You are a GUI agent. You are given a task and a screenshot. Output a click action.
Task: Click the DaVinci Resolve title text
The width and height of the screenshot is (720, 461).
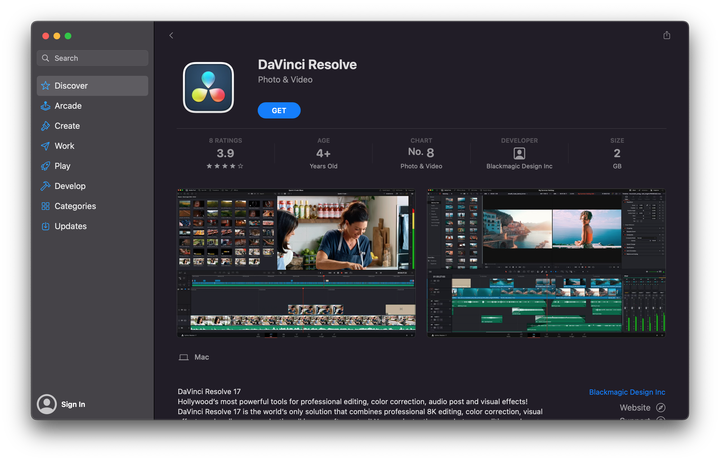307,65
